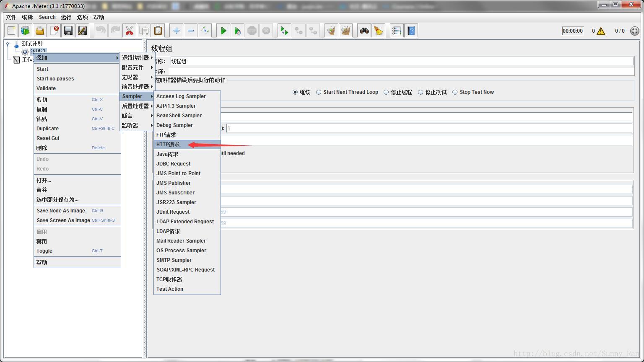Click Save Node As Image entry
644x362 pixels.
click(x=77, y=211)
